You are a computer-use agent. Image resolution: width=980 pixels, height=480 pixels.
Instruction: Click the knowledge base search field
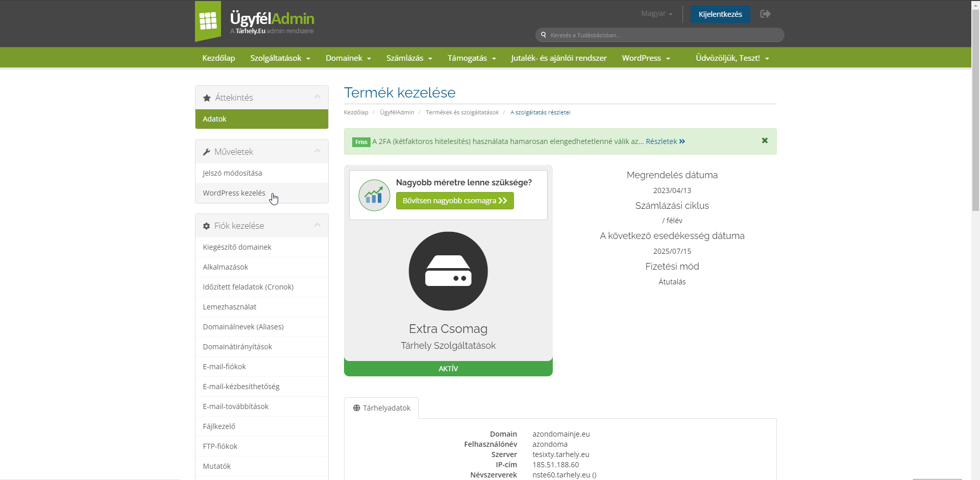pyautogui.click(x=664, y=35)
